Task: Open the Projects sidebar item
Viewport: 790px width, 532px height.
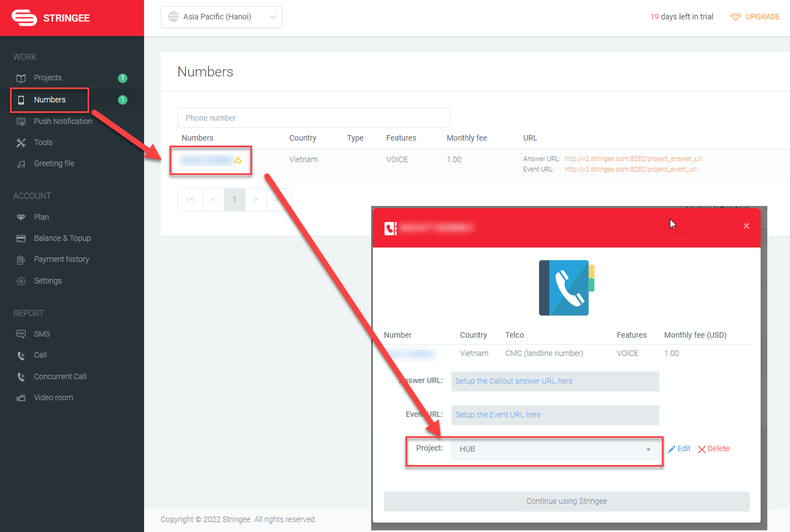Action: 48,78
